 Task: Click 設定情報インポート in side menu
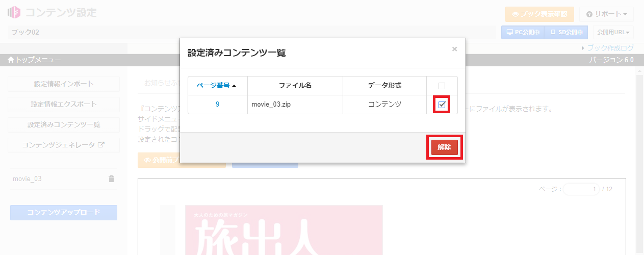coord(64,84)
